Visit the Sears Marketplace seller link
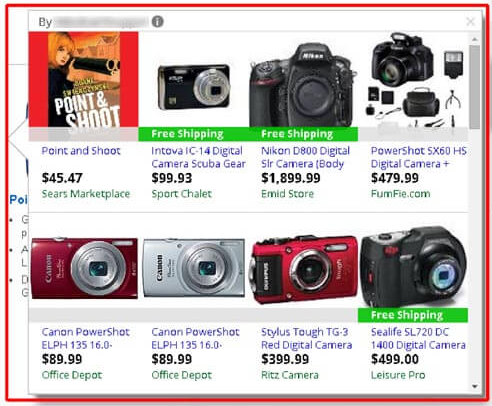The width and height of the screenshot is (492, 406). point(86,194)
